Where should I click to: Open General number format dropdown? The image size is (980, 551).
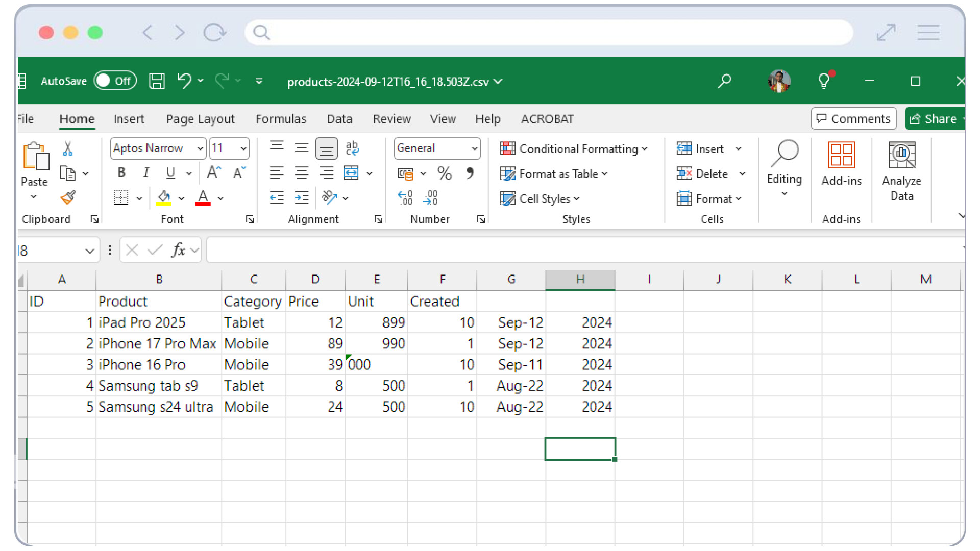(x=475, y=148)
